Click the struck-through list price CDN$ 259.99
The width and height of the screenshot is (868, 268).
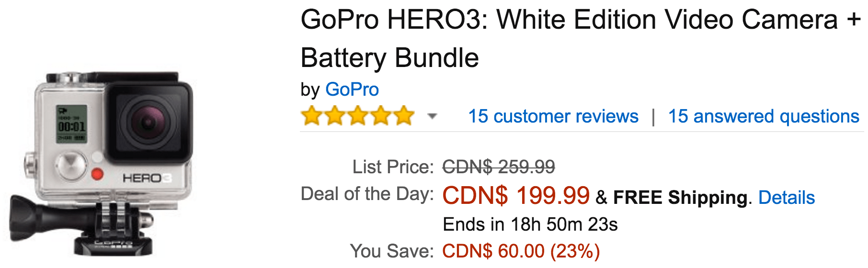(x=499, y=167)
